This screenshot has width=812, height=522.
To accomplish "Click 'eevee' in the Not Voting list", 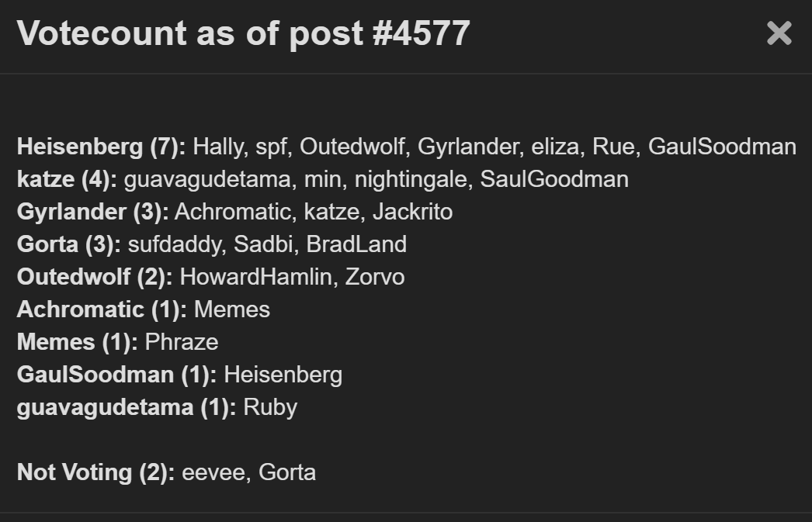I will tap(216, 473).
